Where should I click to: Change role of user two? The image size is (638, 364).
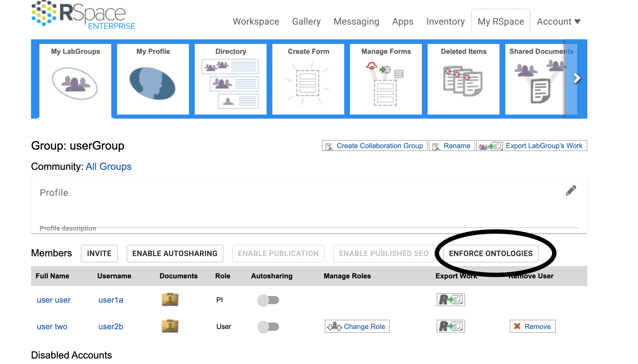357,326
